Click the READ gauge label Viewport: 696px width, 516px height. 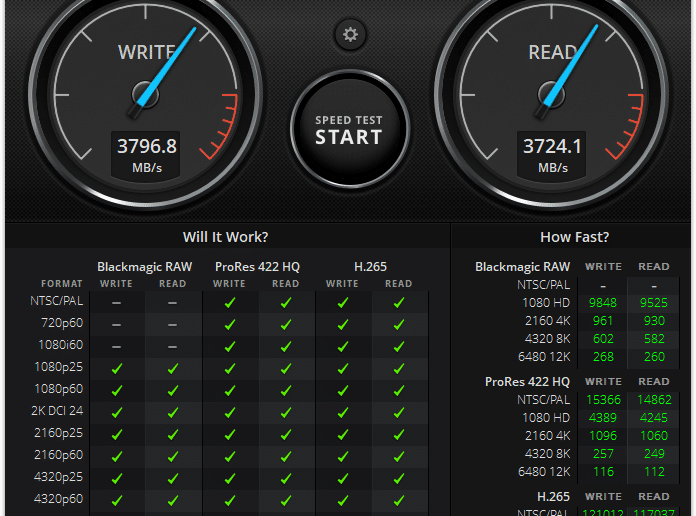click(552, 52)
